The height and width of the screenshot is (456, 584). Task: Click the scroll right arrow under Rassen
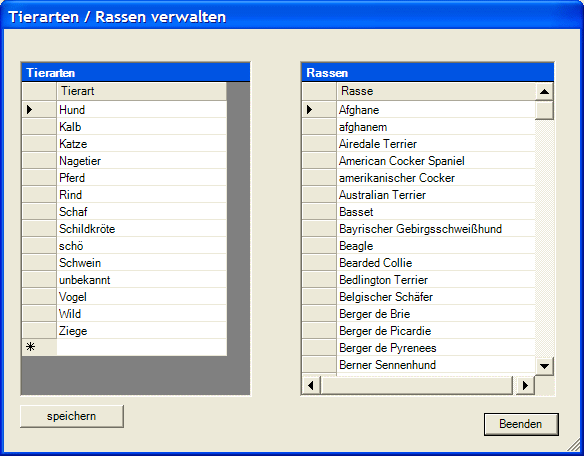525,385
